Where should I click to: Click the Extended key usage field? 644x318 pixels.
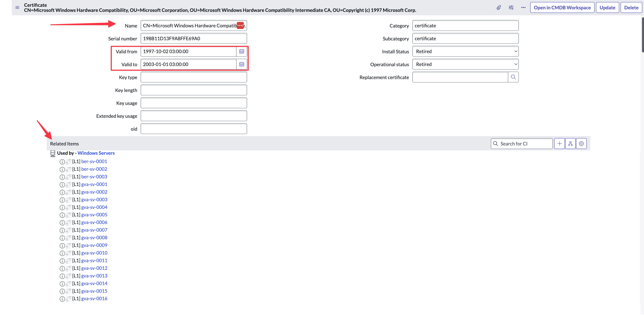(194, 116)
